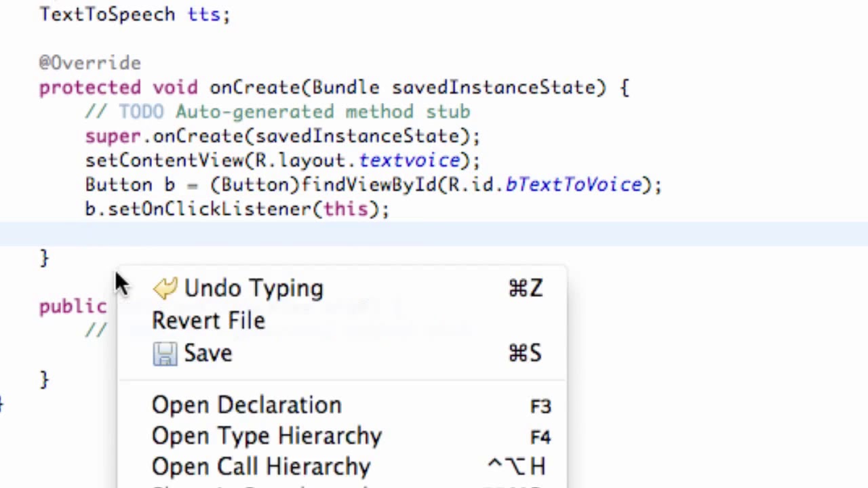
Task: Click onCreate in the method signature
Action: pos(255,87)
